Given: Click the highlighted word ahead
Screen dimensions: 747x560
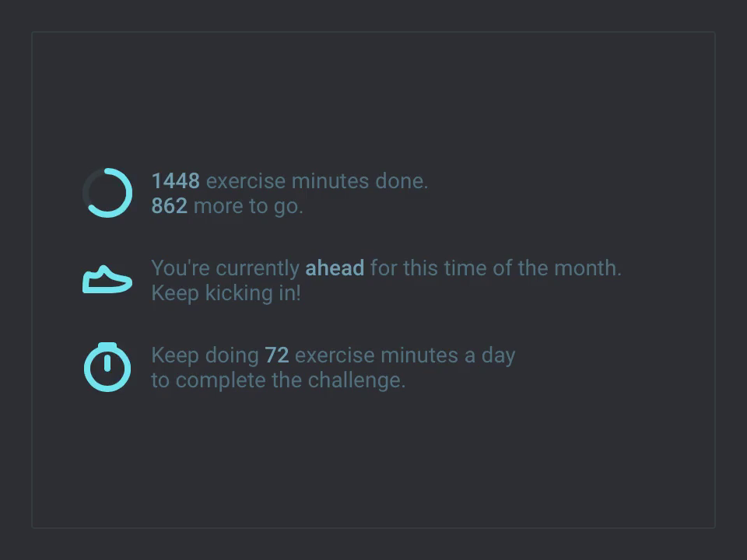Looking at the screenshot, I should click(x=335, y=268).
